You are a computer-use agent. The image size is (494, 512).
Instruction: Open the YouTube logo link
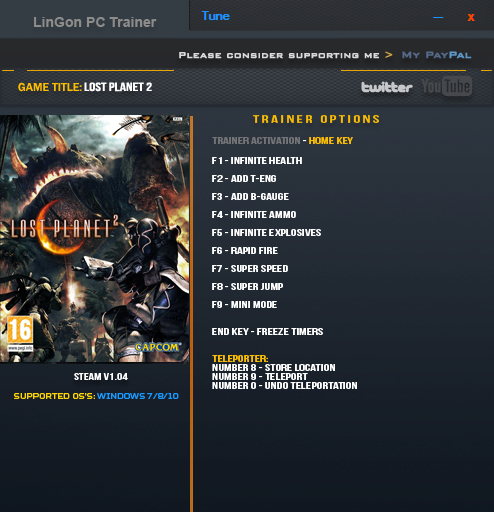coord(447,86)
